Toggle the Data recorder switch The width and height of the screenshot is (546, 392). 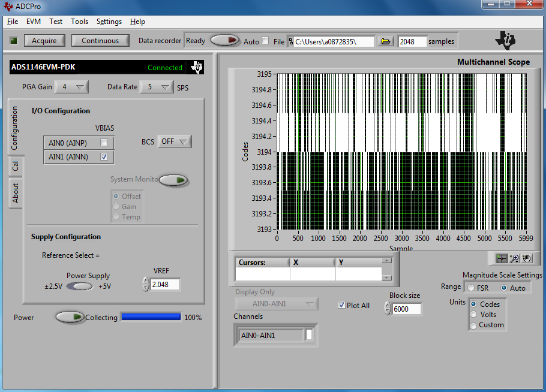tap(225, 40)
